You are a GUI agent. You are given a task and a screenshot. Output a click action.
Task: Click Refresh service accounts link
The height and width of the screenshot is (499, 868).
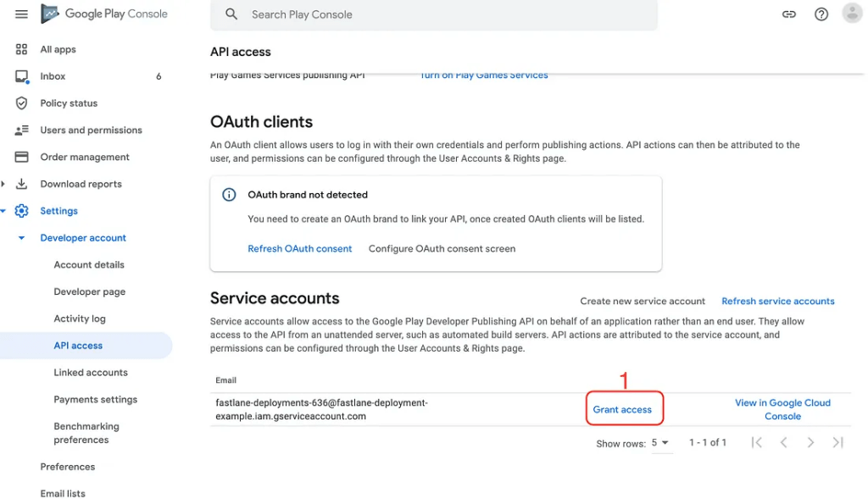pos(778,301)
